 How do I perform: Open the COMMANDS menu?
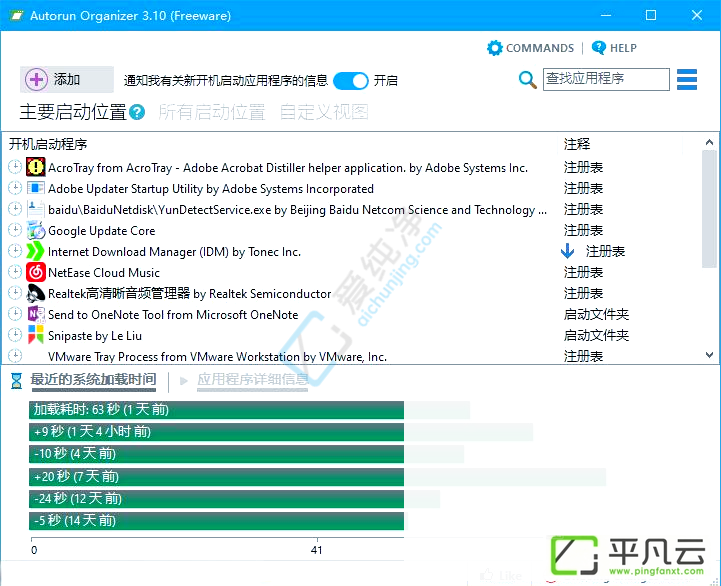[531, 48]
